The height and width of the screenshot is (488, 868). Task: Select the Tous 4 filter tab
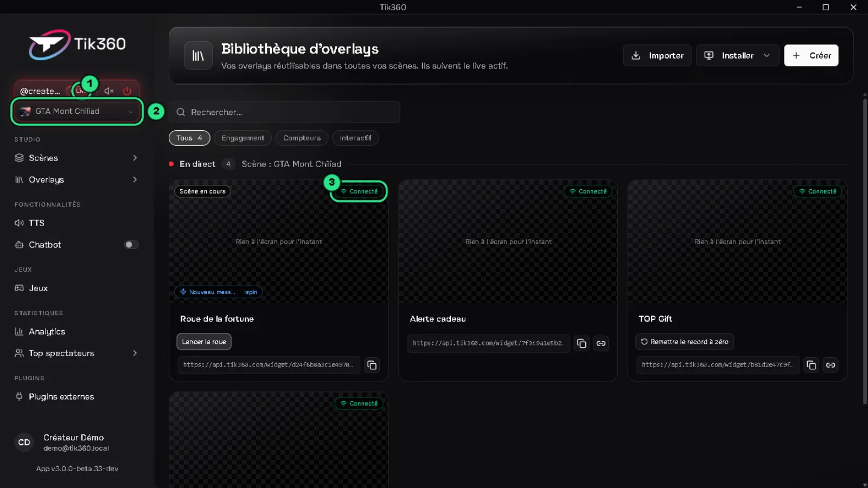(189, 138)
